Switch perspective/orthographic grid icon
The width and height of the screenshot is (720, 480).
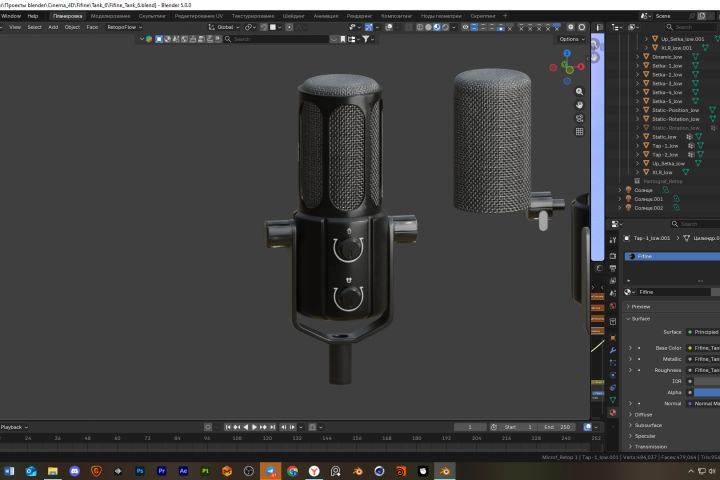pos(580,131)
